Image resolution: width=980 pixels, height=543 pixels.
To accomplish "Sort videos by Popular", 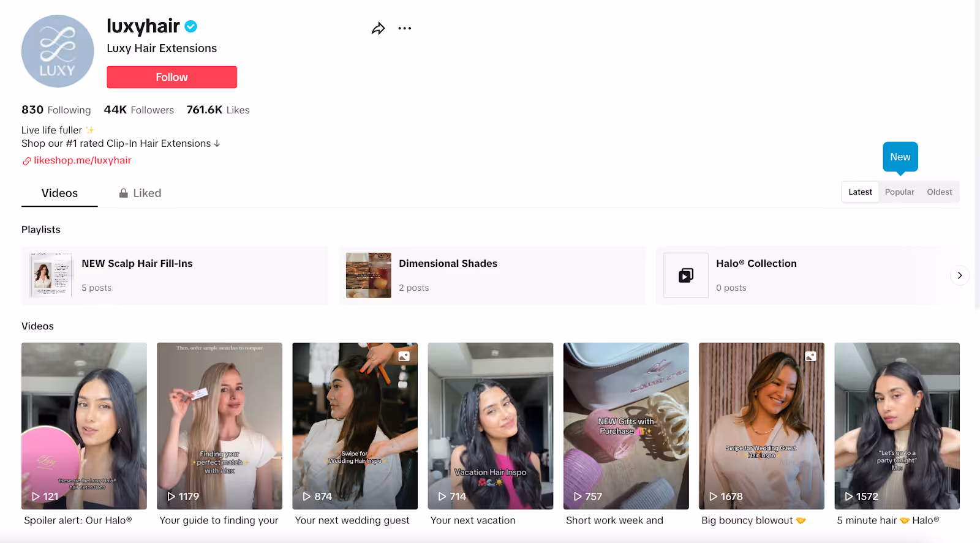I will click(x=899, y=192).
